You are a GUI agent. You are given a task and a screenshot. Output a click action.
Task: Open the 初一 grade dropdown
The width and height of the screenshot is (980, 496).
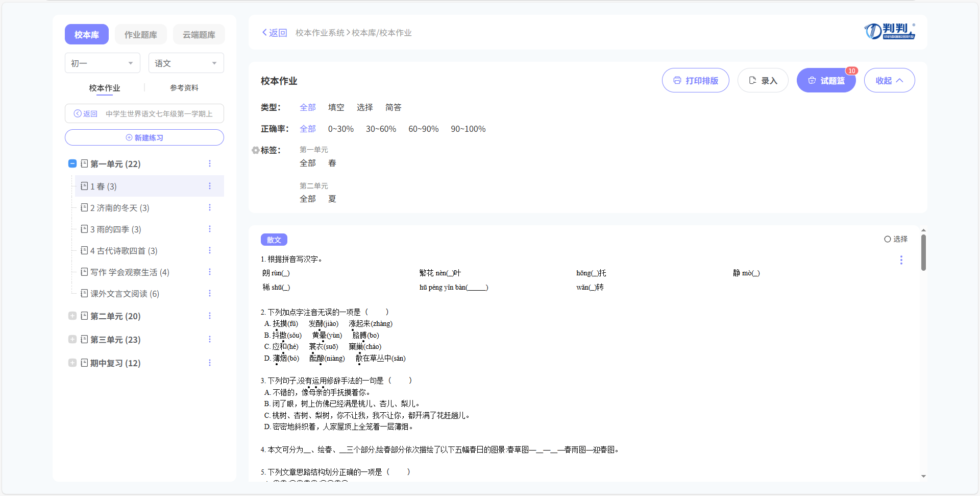tap(101, 63)
